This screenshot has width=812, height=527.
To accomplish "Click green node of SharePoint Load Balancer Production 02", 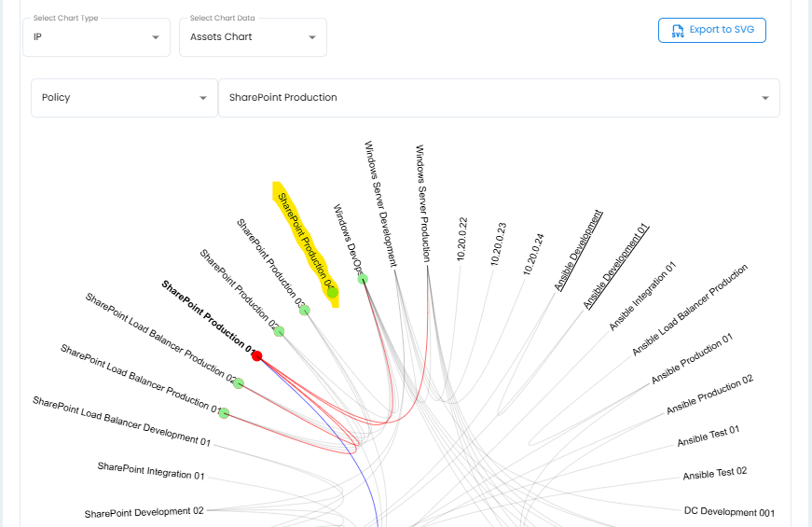I will coord(238,383).
